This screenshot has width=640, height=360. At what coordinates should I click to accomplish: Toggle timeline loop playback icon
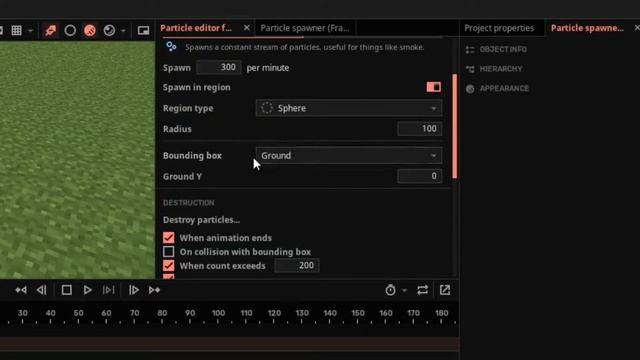coord(422,290)
